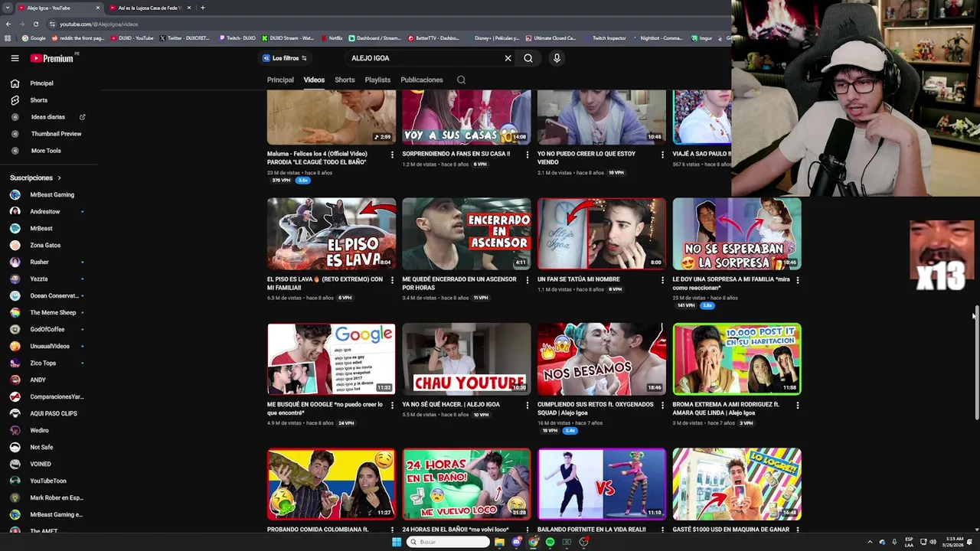Open Spotify from the taskbar

(x=550, y=542)
